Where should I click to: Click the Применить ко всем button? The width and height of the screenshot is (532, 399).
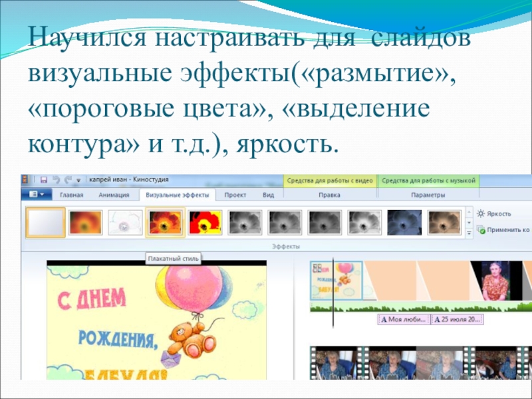point(503,229)
